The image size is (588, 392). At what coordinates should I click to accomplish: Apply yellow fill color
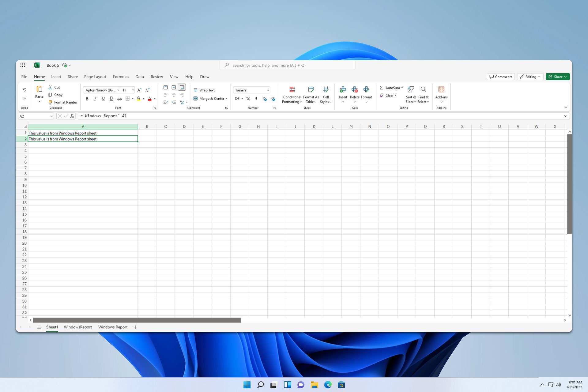(139, 99)
